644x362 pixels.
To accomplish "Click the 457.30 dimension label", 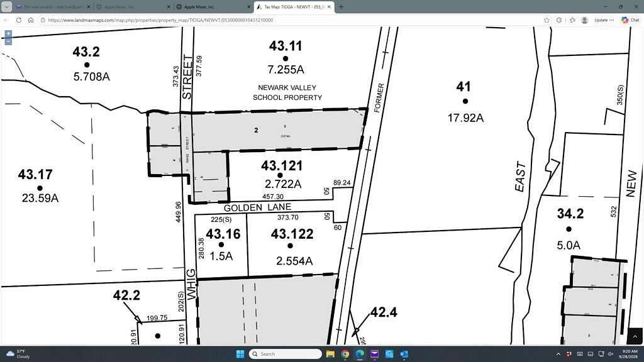I will (x=273, y=197).
